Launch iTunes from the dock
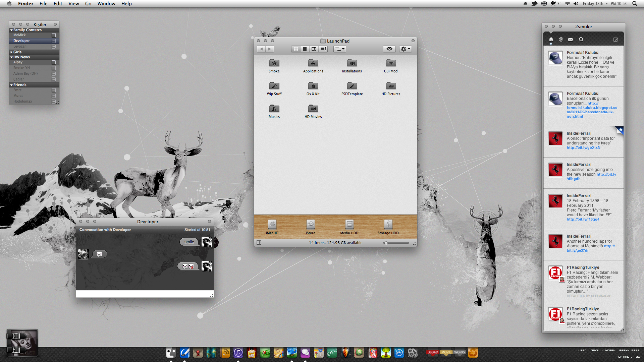The image size is (644, 362). coord(238,353)
